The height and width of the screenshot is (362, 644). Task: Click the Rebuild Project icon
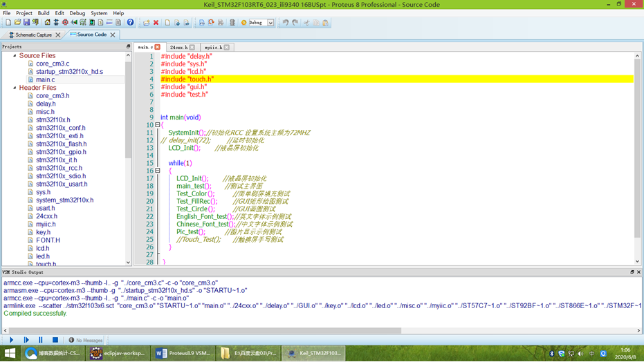[211, 23]
